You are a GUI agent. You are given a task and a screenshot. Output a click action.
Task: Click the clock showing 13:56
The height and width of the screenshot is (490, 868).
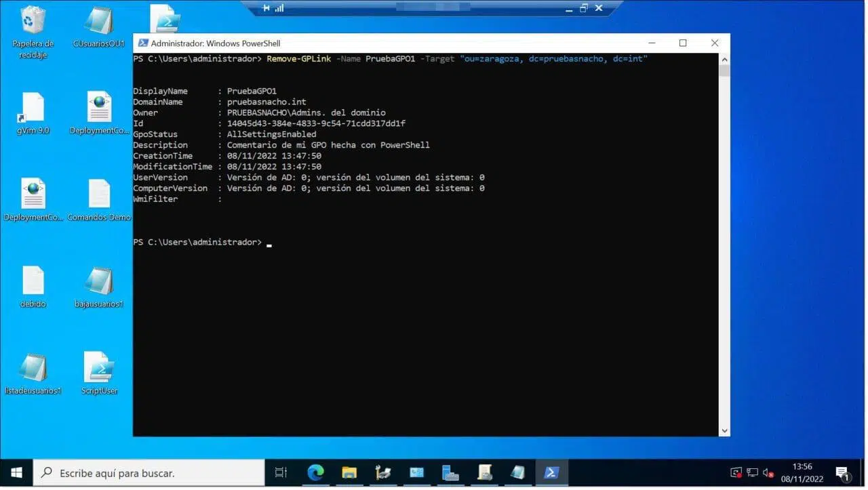(x=802, y=472)
